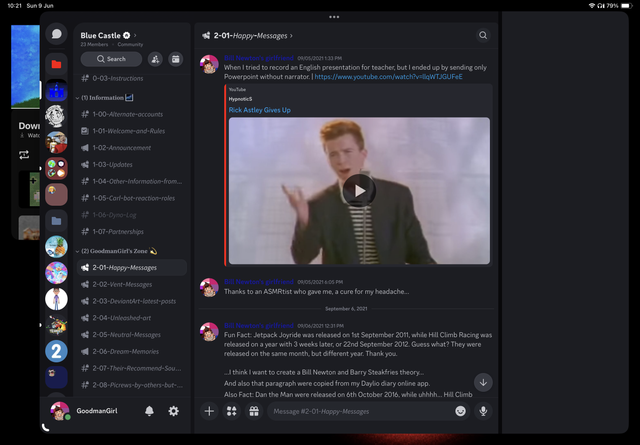Open the 2-06-Dream-Memories channel
This screenshot has width=640, height=445.
[x=131, y=352]
